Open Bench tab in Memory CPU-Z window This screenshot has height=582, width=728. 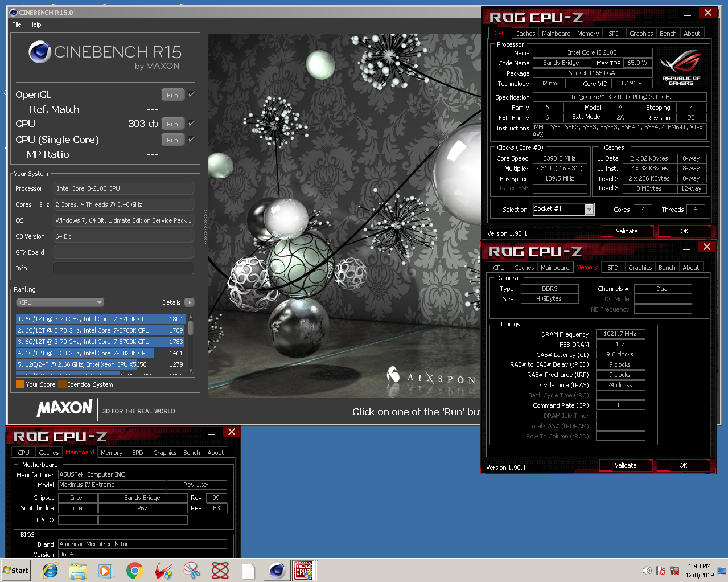click(x=667, y=268)
